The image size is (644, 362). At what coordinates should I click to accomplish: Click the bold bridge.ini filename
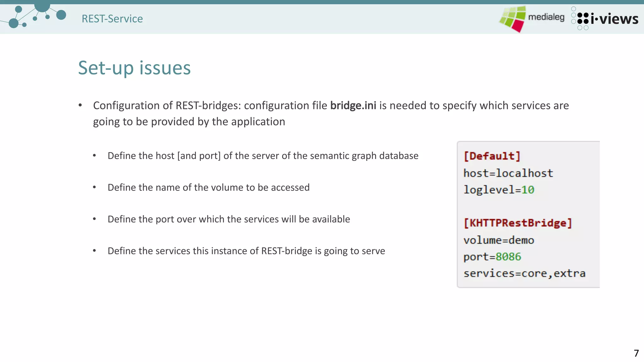click(353, 106)
